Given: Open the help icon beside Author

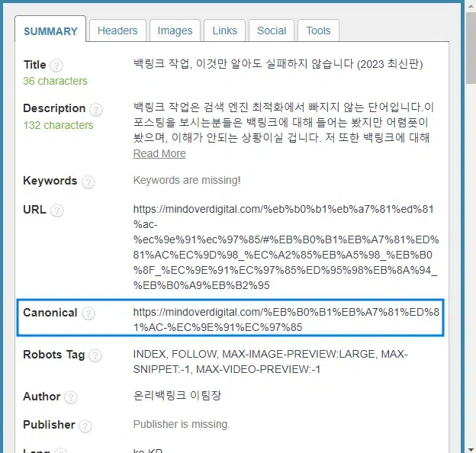Looking at the screenshot, I should pos(71,397).
